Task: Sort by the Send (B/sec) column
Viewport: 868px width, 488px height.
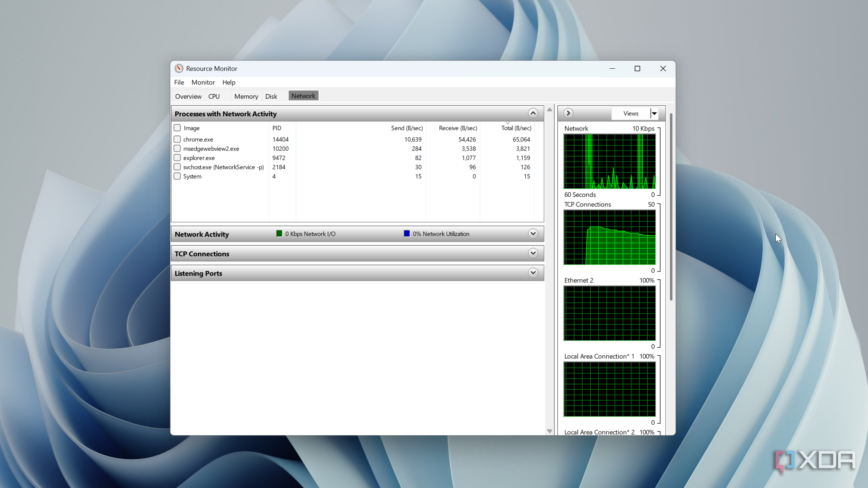Action: pyautogui.click(x=407, y=128)
